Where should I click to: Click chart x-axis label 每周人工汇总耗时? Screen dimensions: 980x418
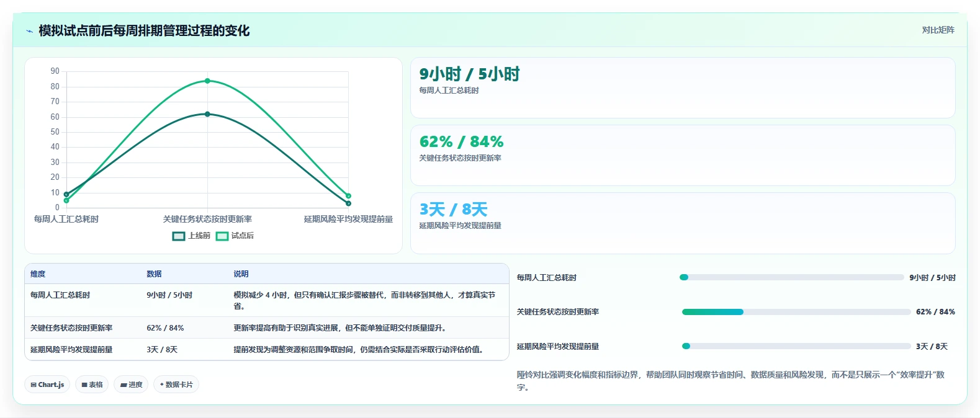coord(66,219)
